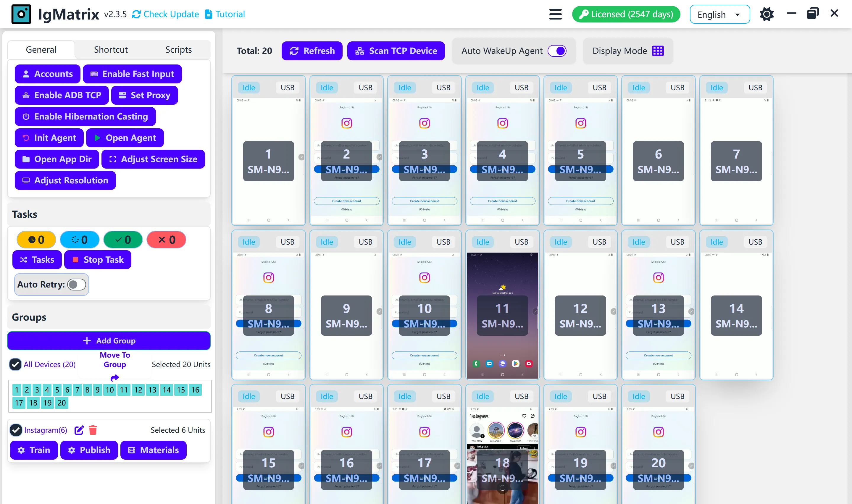The height and width of the screenshot is (504, 852).
Task: Open the English language dropdown
Action: (719, 14)
